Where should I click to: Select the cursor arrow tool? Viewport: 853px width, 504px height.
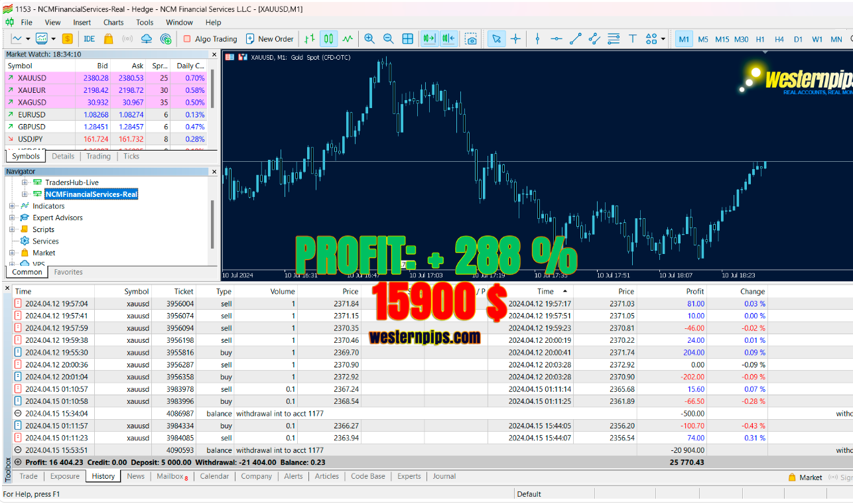(496, 39)
